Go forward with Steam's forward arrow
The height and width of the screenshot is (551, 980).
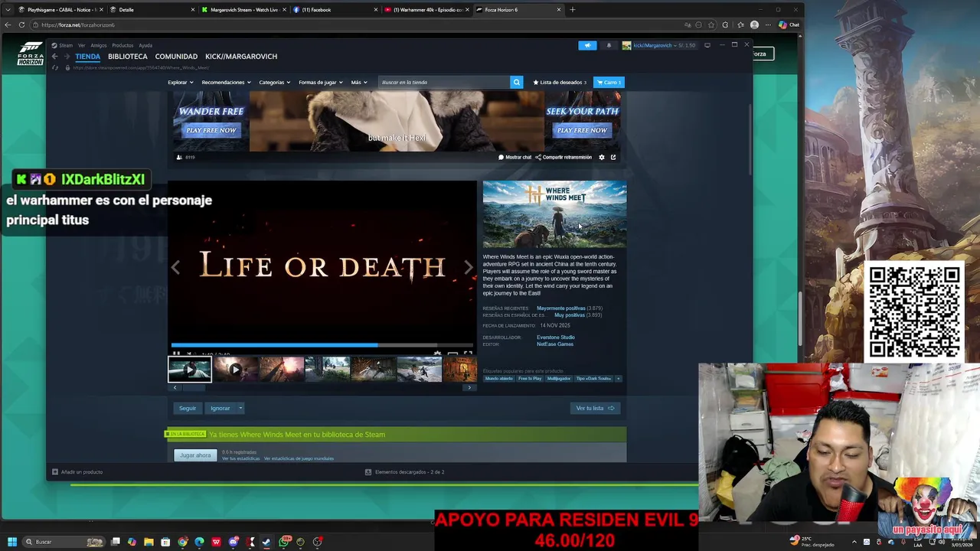pyautogui.click(x=66, y=57)
